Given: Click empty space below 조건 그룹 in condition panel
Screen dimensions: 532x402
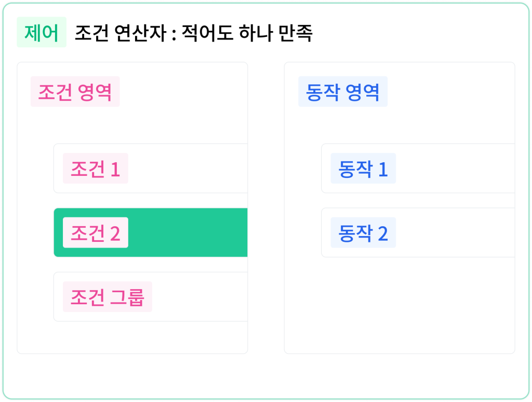Looking at the screenshot, I should click(132, 337).
